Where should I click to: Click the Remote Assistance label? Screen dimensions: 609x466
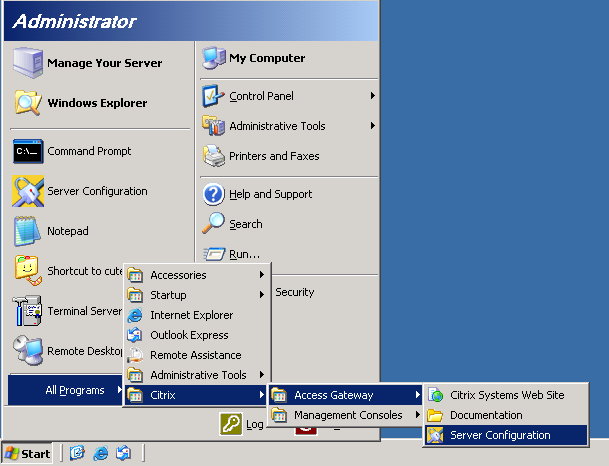[196, 355]
